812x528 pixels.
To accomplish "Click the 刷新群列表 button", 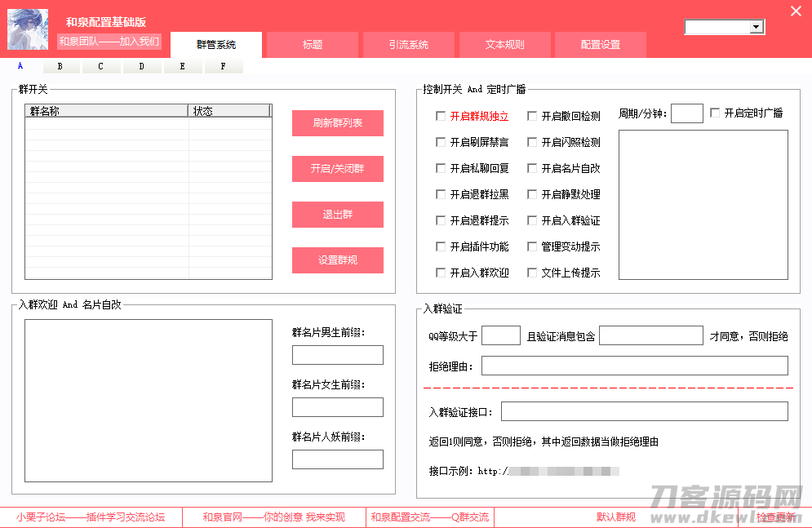I will click(x=338, y=123).
